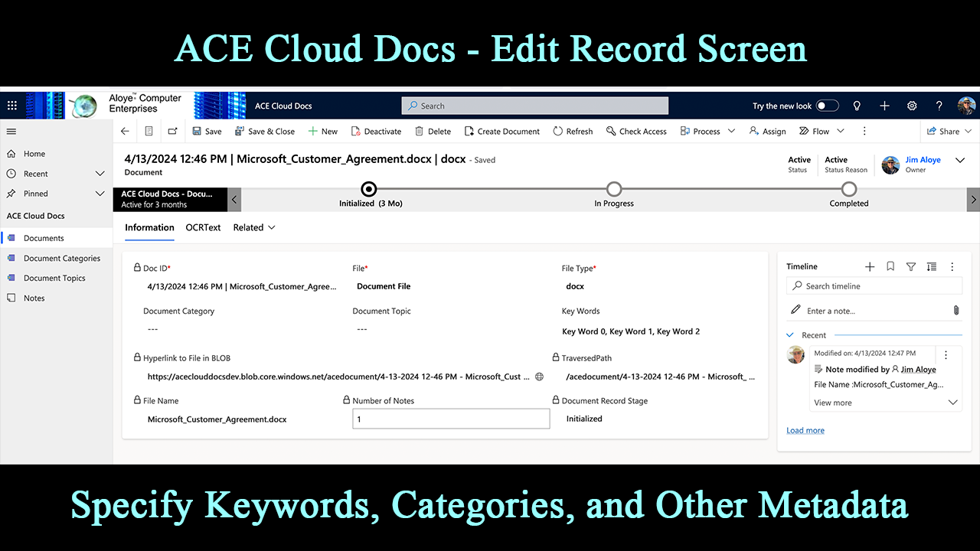The image size is (980, 551).
Task: Switch to the OCRText tab
Action: click(x=203, y=227)
